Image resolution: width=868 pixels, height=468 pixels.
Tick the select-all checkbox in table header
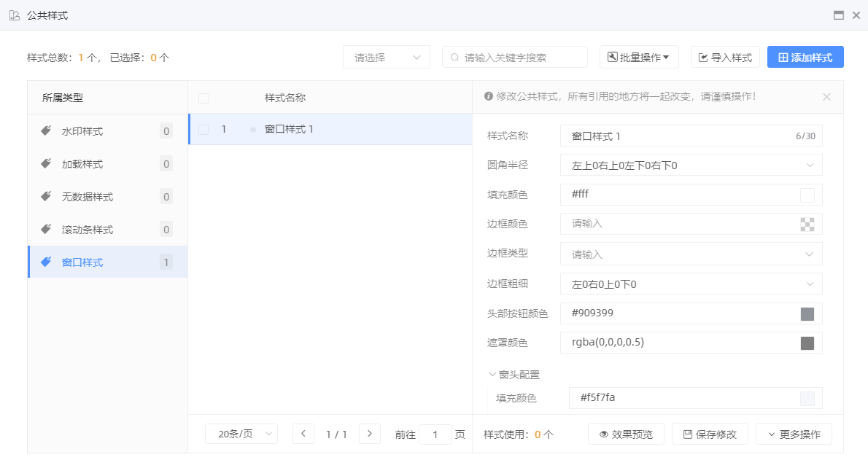coord(204,98)
